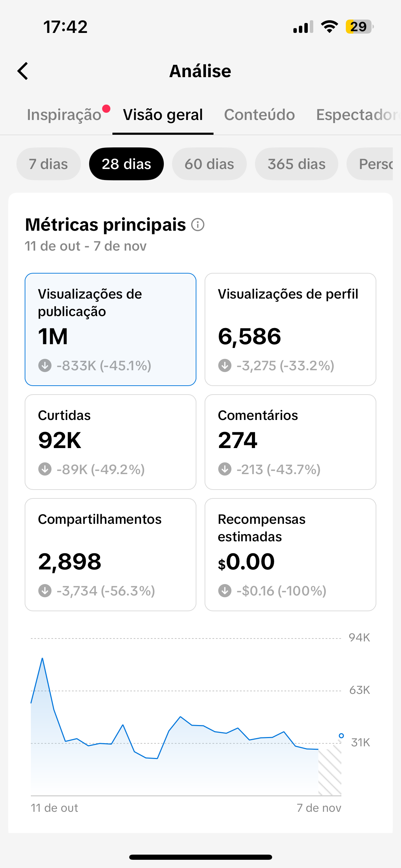The height and width of the screenshot is (868, 401).
Task: Tap the cellular signal bars icon
Action: pyautogui.click(x=303, y=27)
